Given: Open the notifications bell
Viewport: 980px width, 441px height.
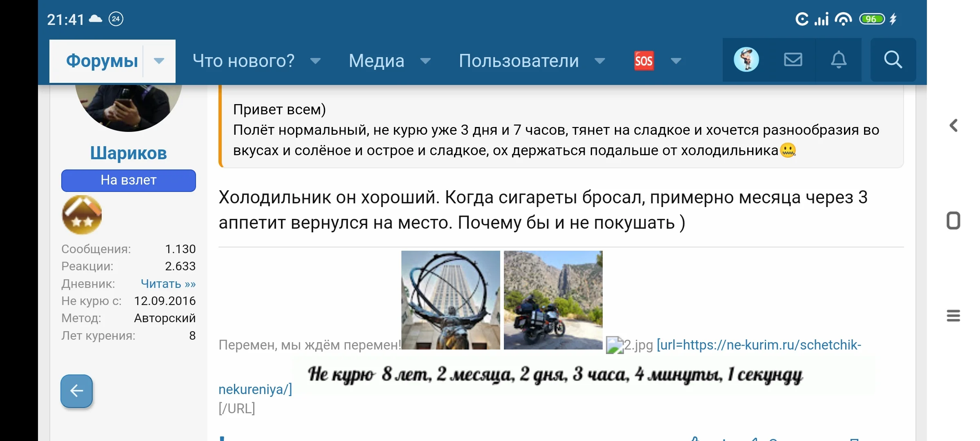Looking at the screenshot, I should tap(839, 60).
